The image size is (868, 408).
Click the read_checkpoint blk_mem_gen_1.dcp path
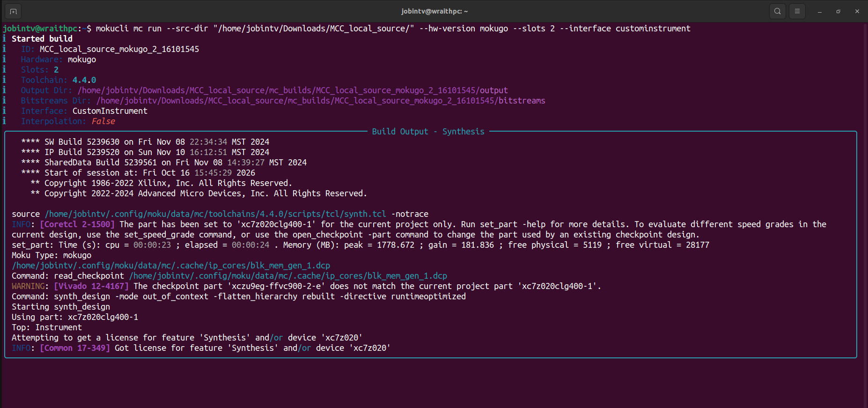coord(288,276)
